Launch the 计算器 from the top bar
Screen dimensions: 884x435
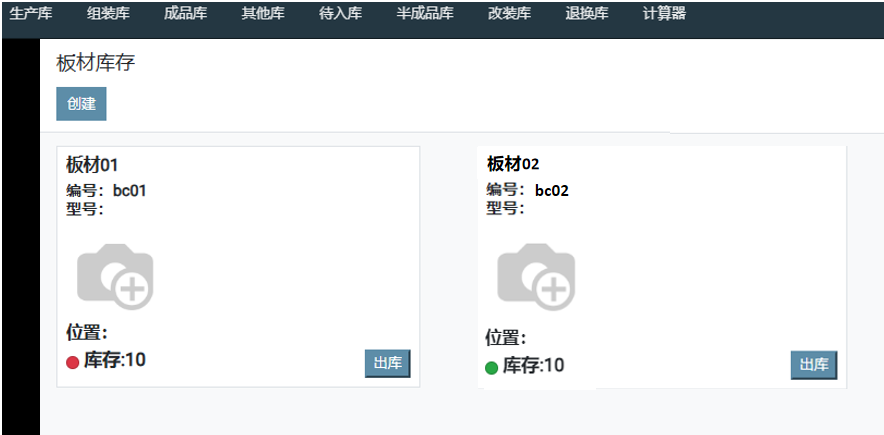click(x=664, y=14)
